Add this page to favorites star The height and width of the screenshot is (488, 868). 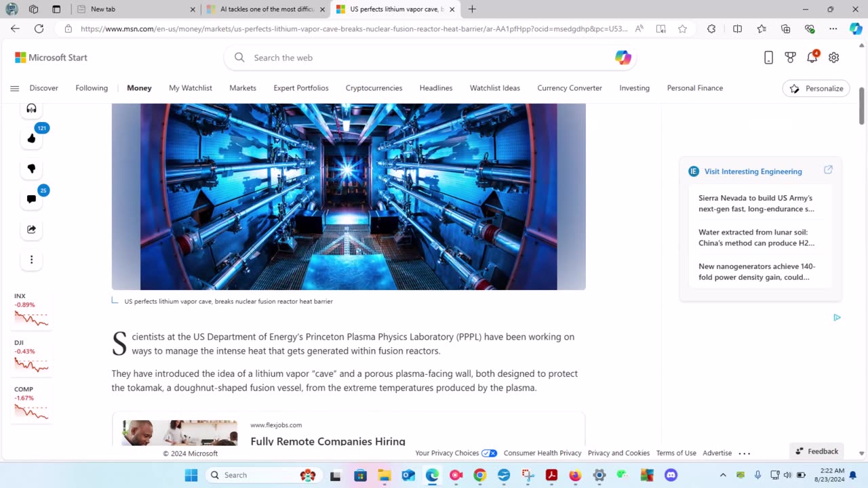(x=682, y=28)
